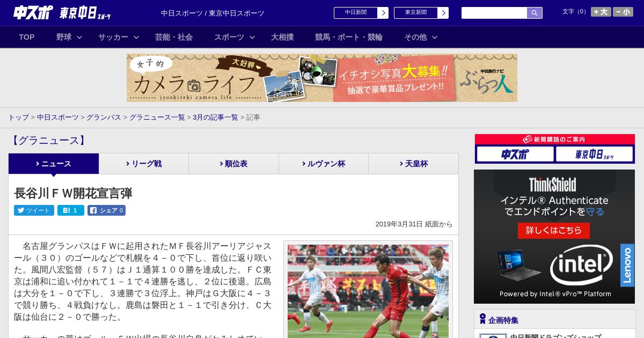Click the arrow beside 中日新聞
Screen dimensions: 644x338
(x=383, y=13)
